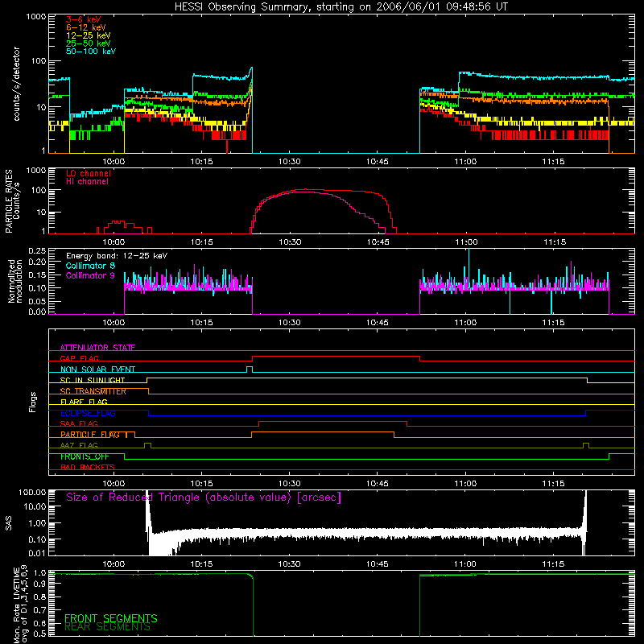Click the HI channel legend label
This screenshot has height=644, width=644.
[88, 181]
